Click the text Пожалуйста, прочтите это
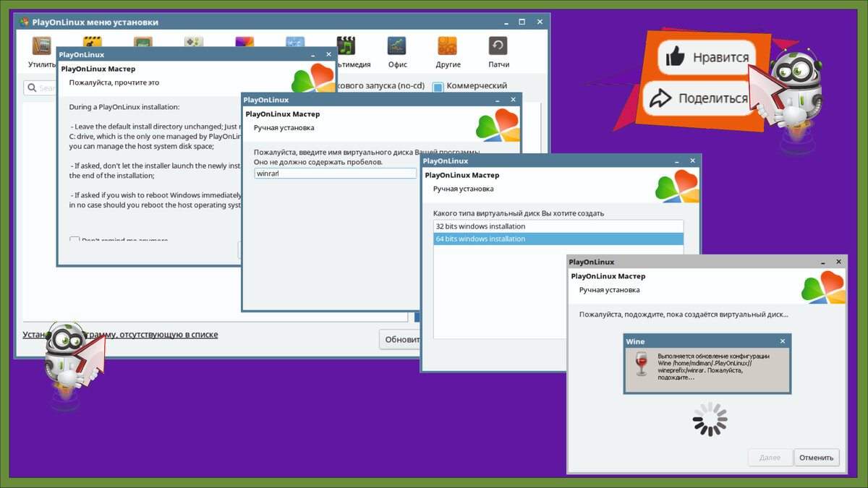This screenshot has width=868, height=488. tap(114, 82)
